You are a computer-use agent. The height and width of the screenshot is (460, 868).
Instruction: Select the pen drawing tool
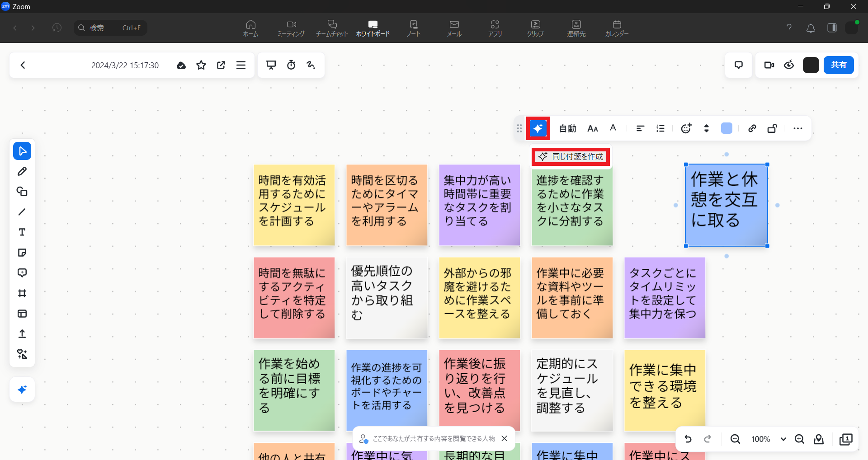[x=22, y=171]
